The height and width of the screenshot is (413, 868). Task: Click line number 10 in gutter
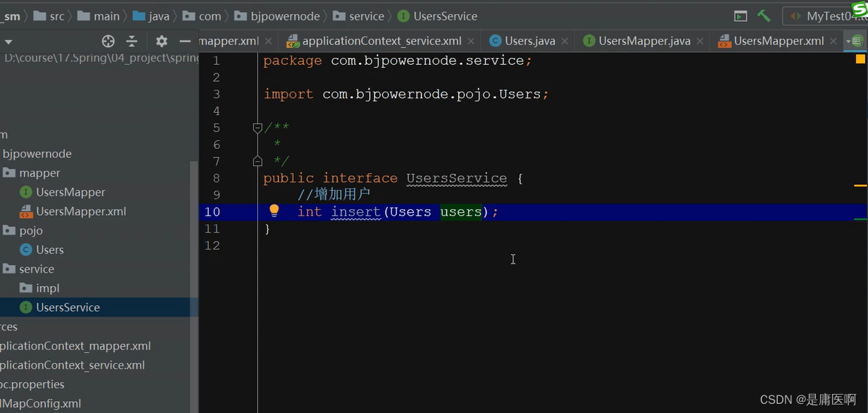[x=212, y=211]
